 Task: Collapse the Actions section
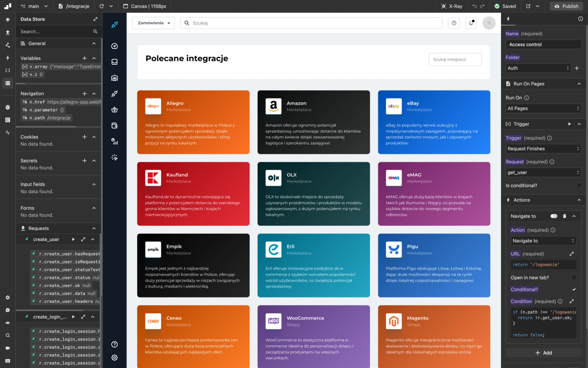pyautogui.click(x=579, y=200)
